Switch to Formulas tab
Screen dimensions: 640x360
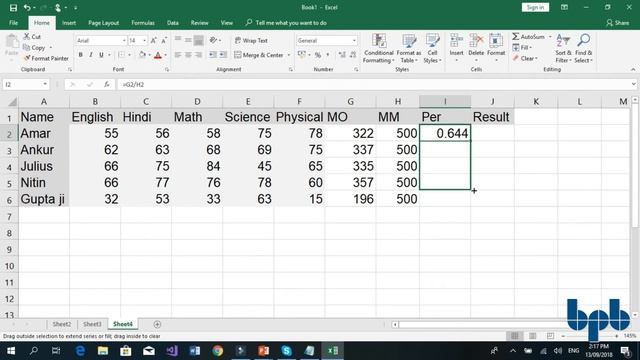[x=143, y=23]
